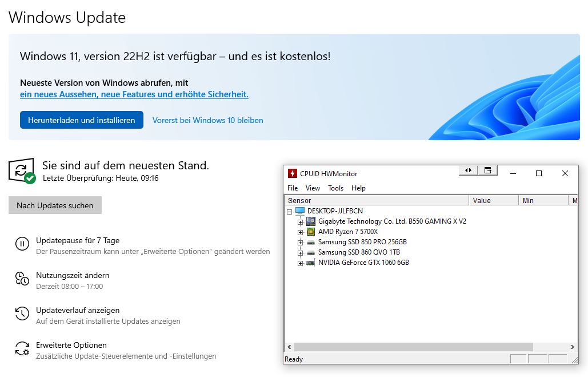The width and height of the screenshot is (588, 377).
Task: Click the Ready status bar text
Action: (x=294, y=359)
